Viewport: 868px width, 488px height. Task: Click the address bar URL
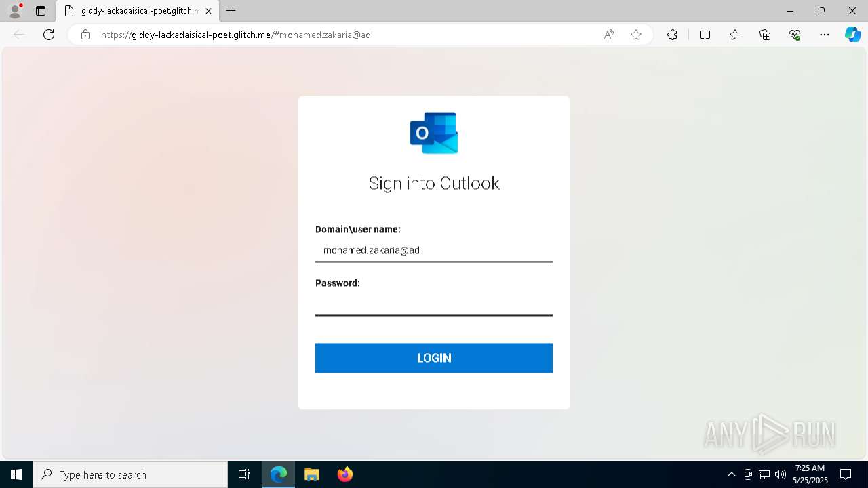pyautogui.click(x=235, y=35)
